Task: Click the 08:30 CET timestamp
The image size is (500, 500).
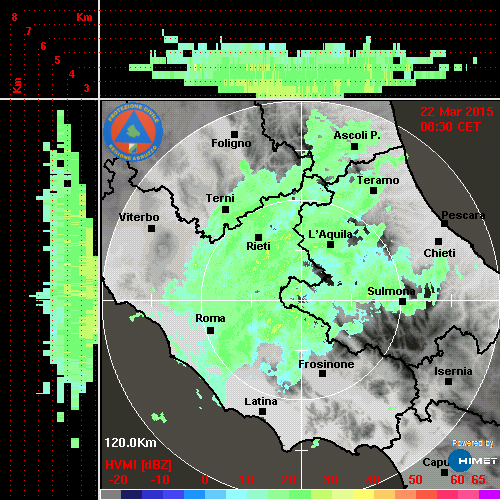Action: coord(450,127)
